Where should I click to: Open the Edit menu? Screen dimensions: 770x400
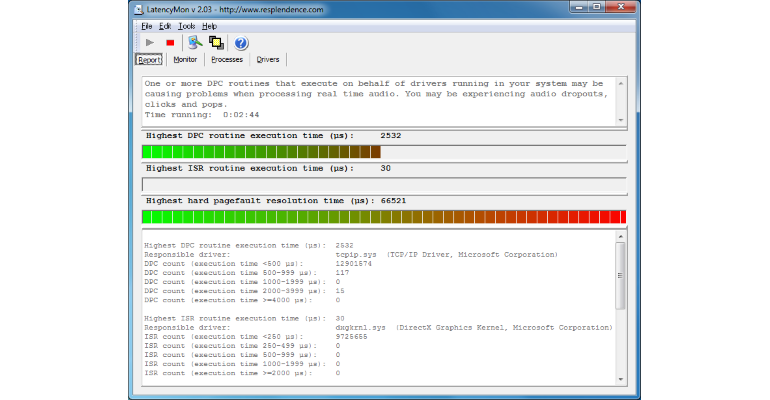pos(165,27)
